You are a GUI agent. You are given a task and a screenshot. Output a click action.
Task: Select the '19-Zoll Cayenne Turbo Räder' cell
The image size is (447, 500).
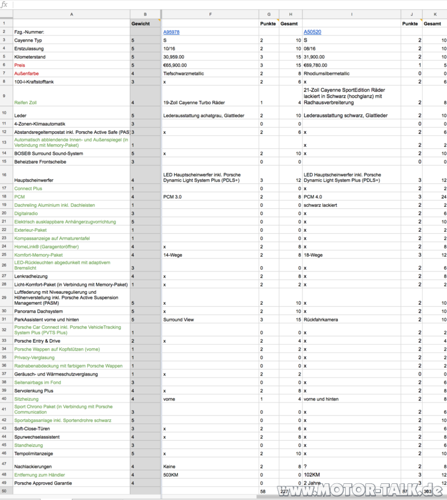(x=210, y=96)
